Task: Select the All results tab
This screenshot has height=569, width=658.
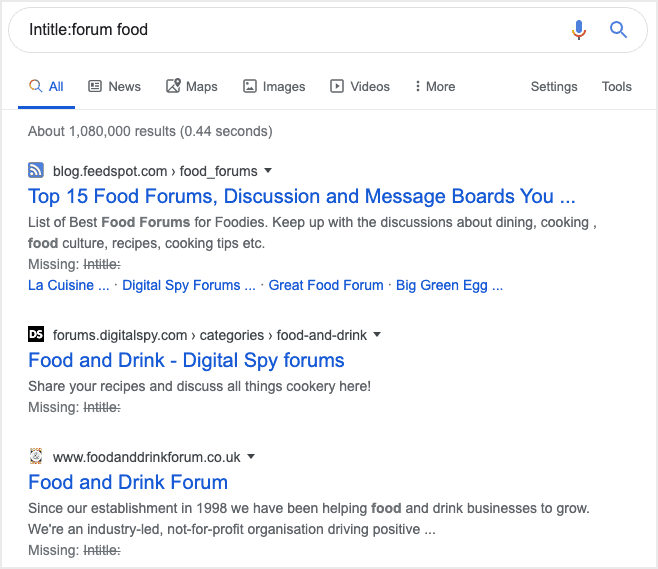Action: 46,86
